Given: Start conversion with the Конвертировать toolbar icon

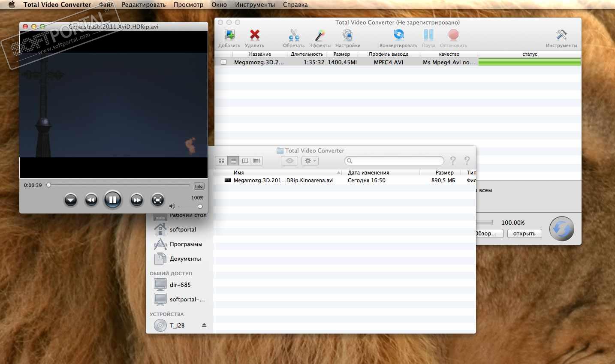Looking at the screenshot, I should tap(398, 35).
